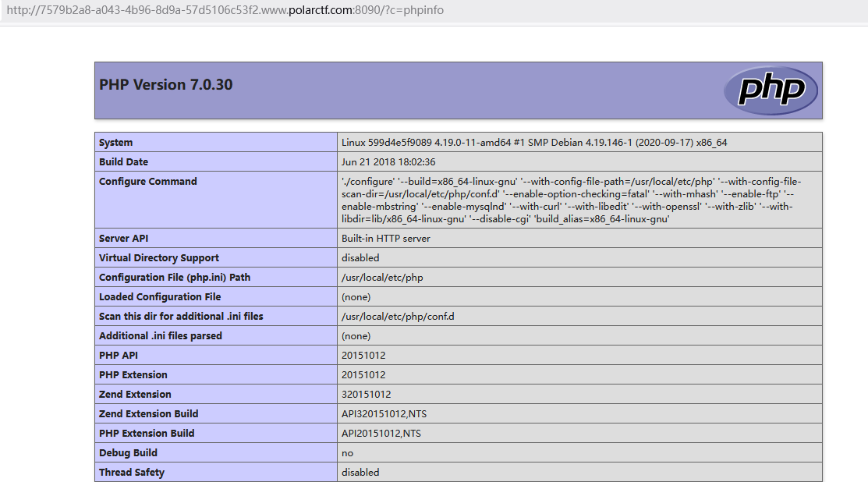Viewport: 868px width, 482px height.
Task: Select the API20151012,NTS value
Action: coord(381,434)
